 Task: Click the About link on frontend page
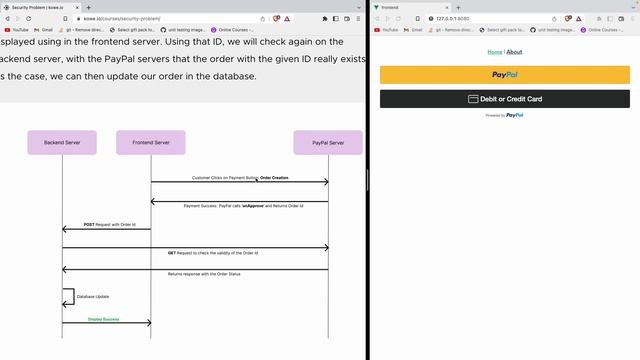click(x=514, y=52)
